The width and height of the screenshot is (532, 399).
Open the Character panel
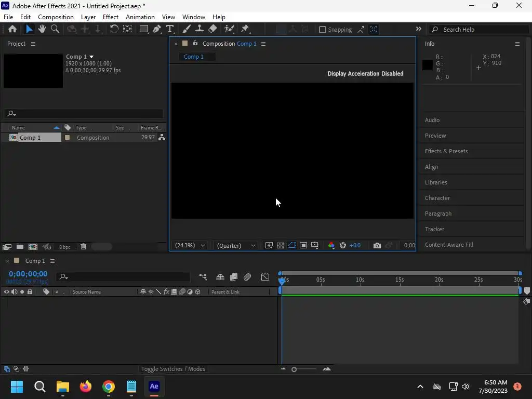437,198
